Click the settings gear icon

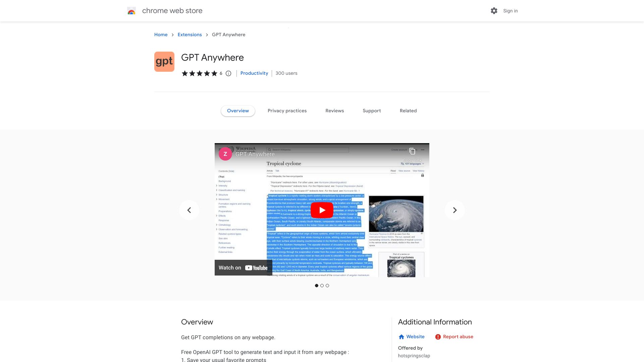pyautogui.click(x=494, y=11)
